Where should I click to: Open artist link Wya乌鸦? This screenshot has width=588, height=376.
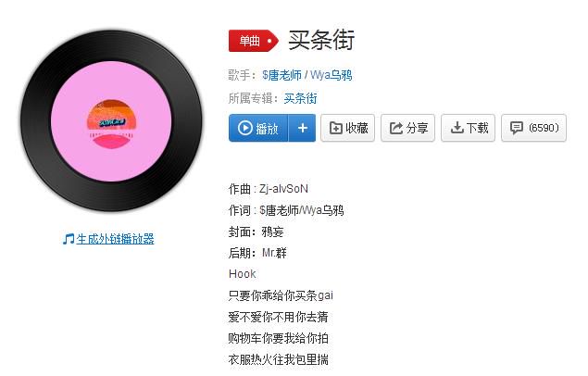332,75
